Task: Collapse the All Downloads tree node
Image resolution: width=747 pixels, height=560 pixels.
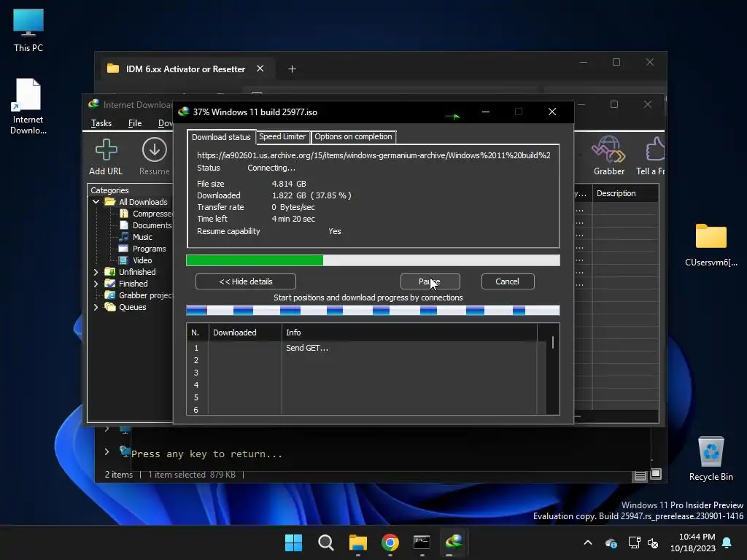Action: [x=96, y=202]
